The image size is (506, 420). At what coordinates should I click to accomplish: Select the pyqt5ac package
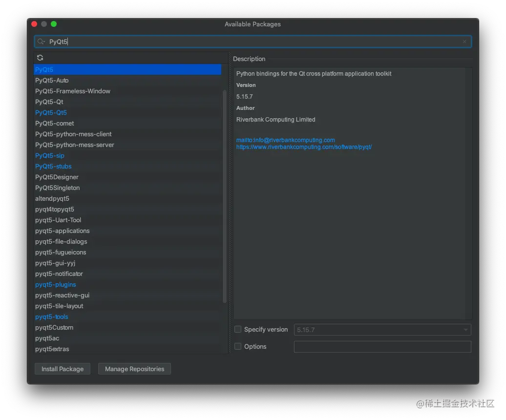tap(128, 338)
